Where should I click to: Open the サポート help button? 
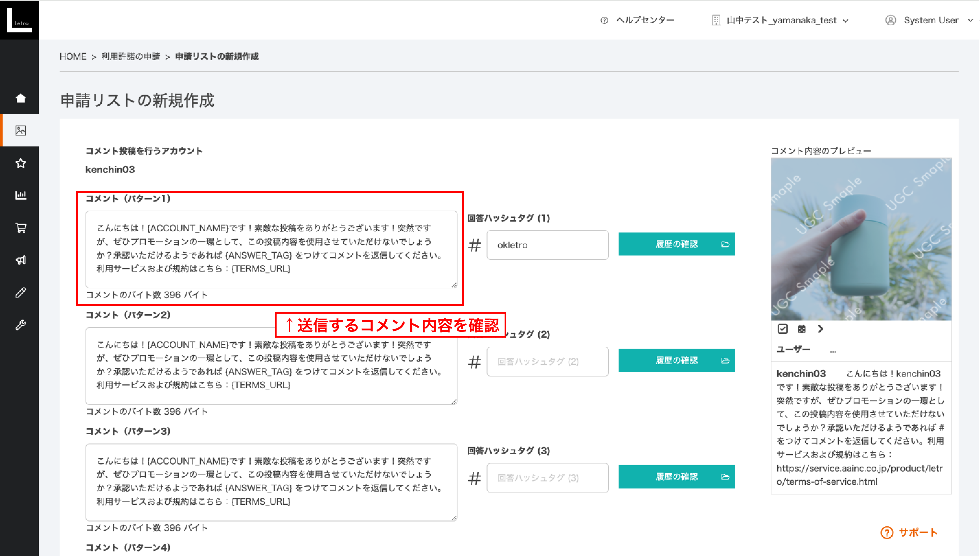point(909,532)
